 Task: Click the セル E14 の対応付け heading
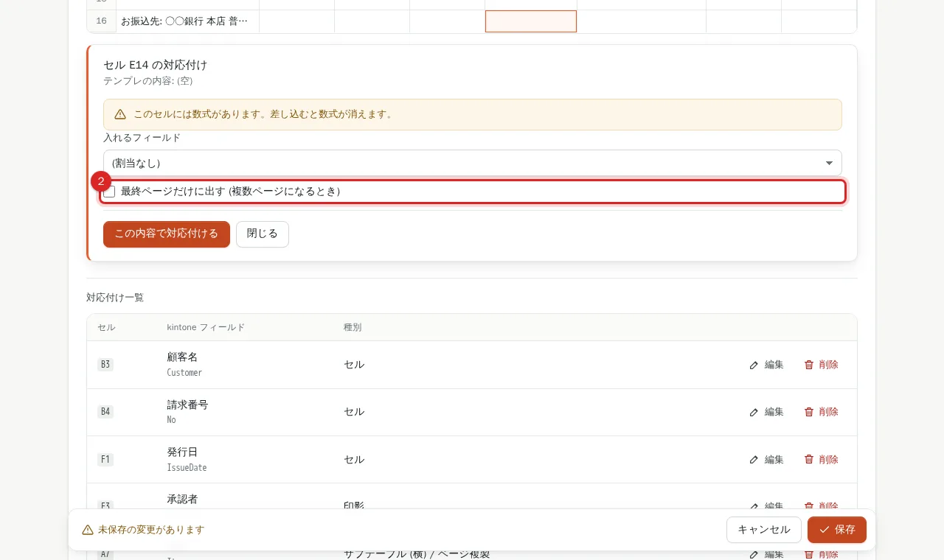(x=156, y=65)
